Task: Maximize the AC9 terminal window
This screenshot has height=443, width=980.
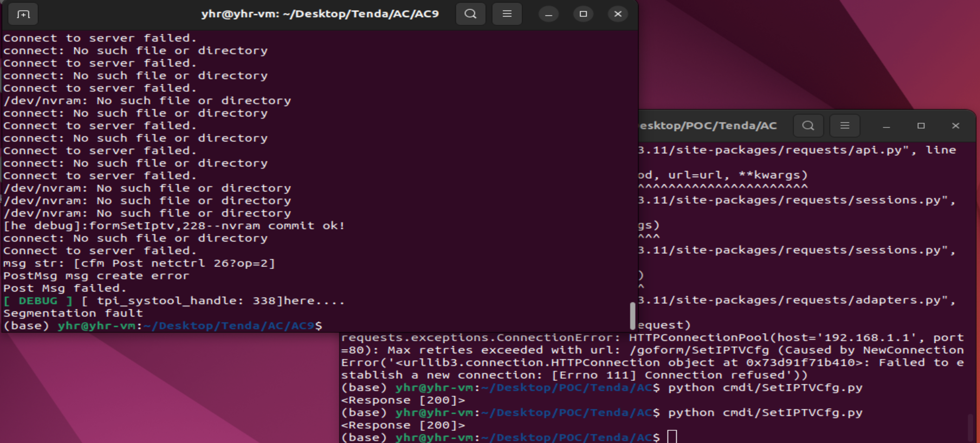Action: point(583,14)
